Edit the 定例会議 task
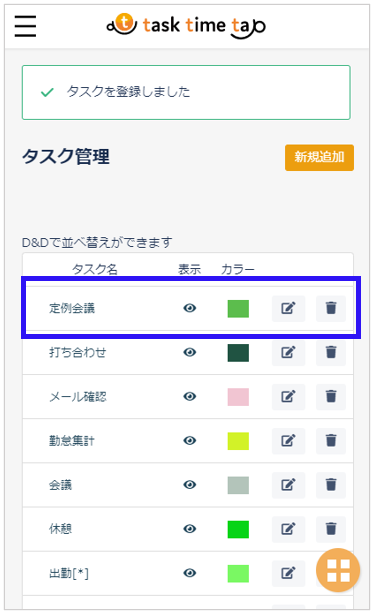This screenshot has height=611, width=374. 288,309
